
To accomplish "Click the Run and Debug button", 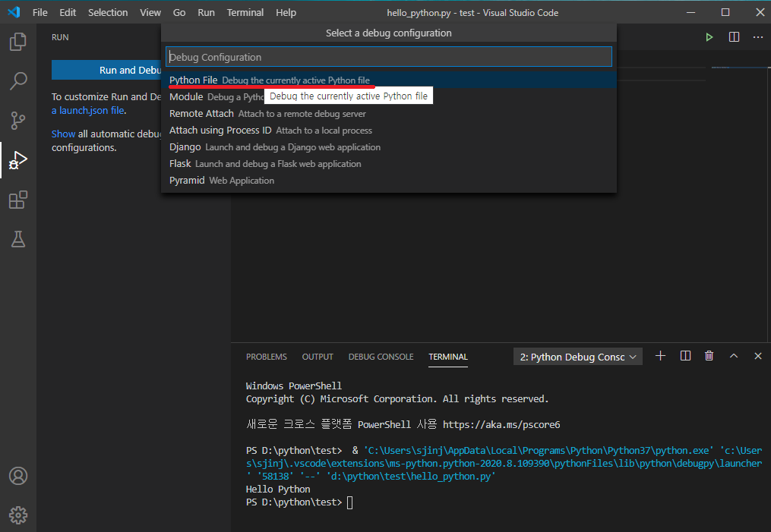I will click(x=106, y=70).
